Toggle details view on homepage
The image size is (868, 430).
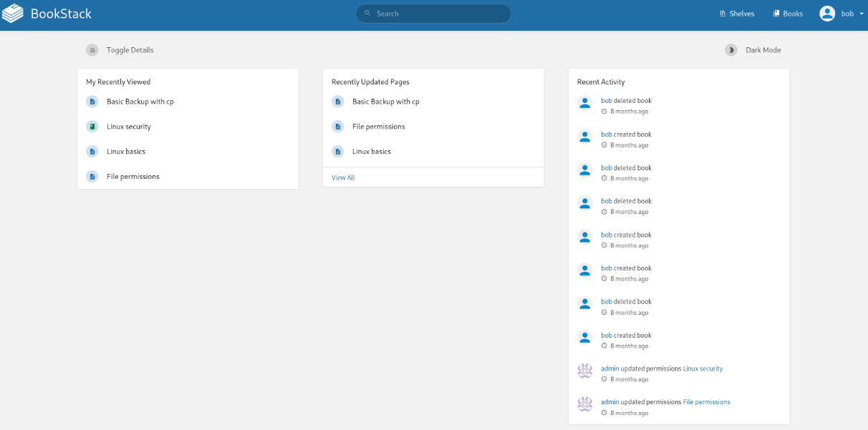pos(130,50)
